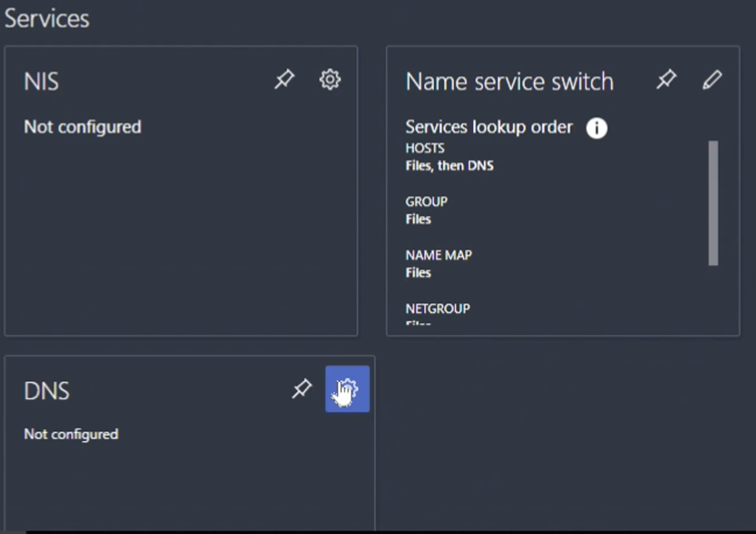Pin the Name service switch card
The height and width of the screenshot is (534, 756).
click(666, 79)
